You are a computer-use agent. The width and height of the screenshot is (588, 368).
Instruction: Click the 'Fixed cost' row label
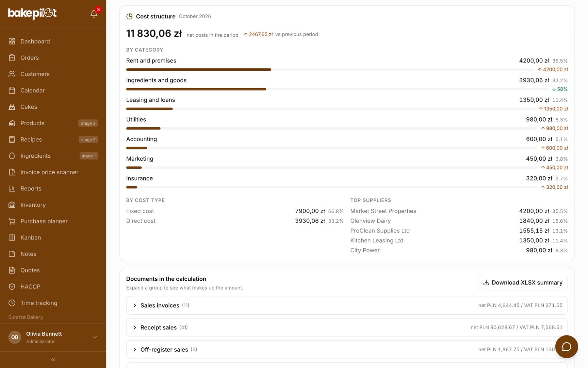(140, 211)
